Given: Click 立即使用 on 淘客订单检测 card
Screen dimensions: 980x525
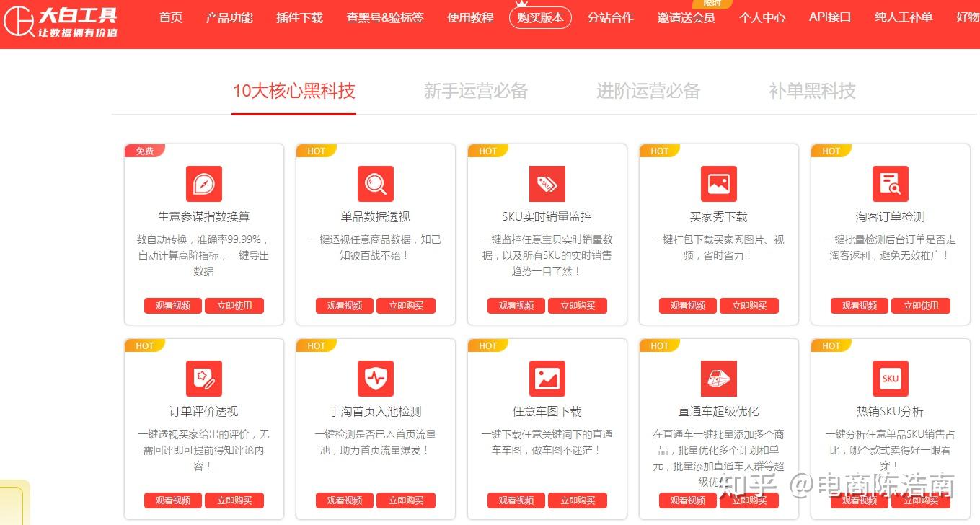Looking at the screenshot, I should [921, 306].
